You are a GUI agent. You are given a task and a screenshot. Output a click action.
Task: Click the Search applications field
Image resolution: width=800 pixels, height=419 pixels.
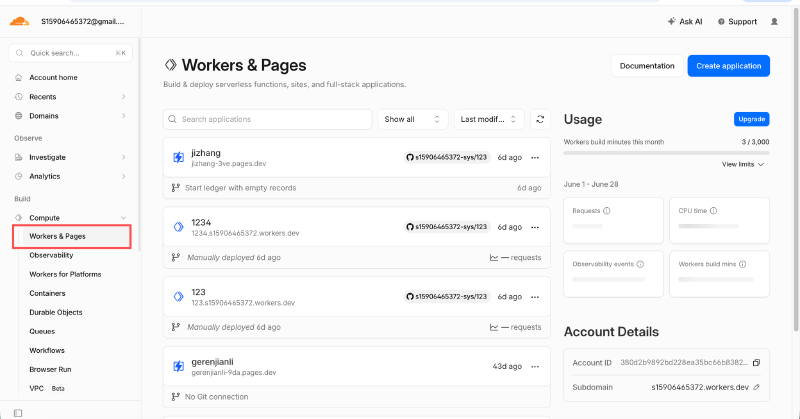tap(267, 119)
